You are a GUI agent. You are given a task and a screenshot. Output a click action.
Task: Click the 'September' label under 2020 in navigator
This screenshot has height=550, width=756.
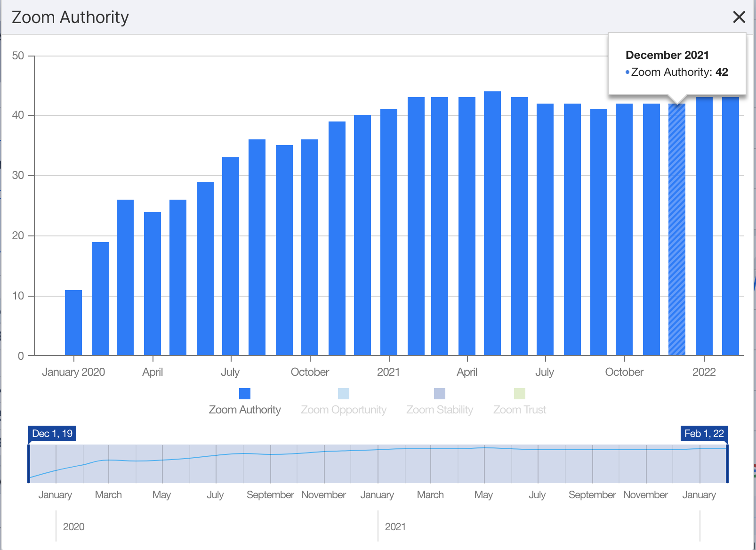270,495
